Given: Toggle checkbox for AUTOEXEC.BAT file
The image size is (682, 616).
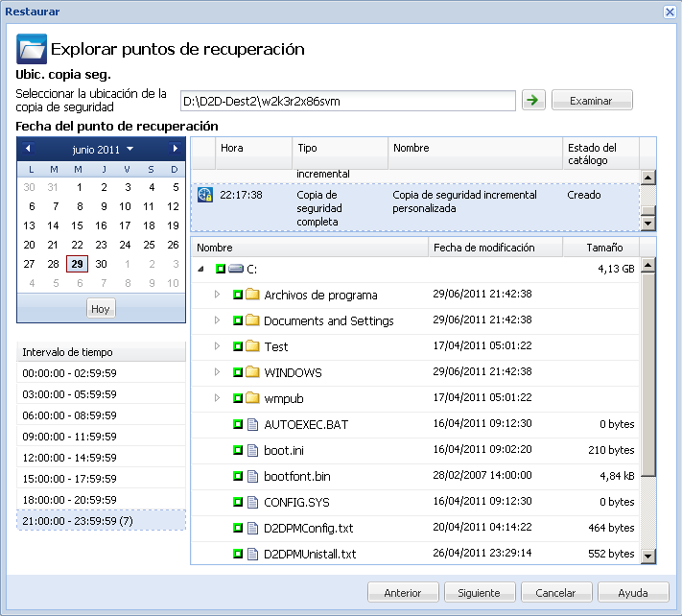Looking at the screenshot, I should [237, 424].
